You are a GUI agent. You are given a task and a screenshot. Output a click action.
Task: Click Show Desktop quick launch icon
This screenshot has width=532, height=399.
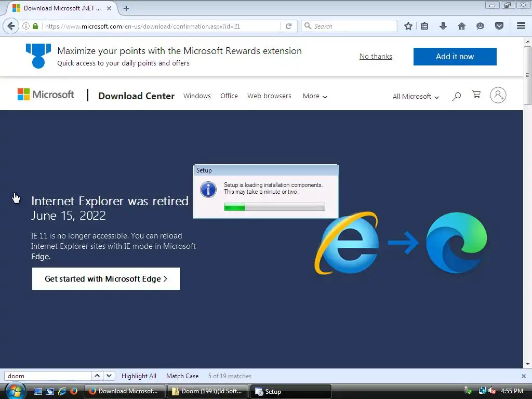pyautogui.click(x=37, y=391)
